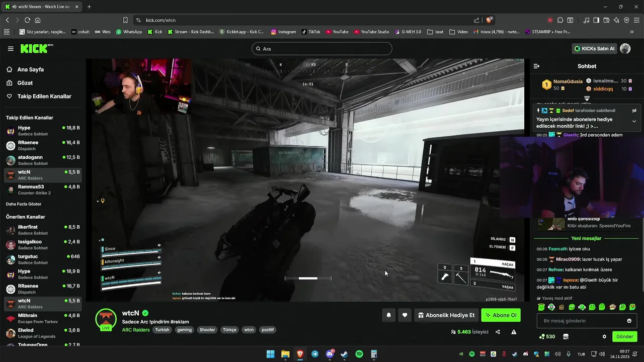Open Takip Edilen Kanallar menu item

44,96
